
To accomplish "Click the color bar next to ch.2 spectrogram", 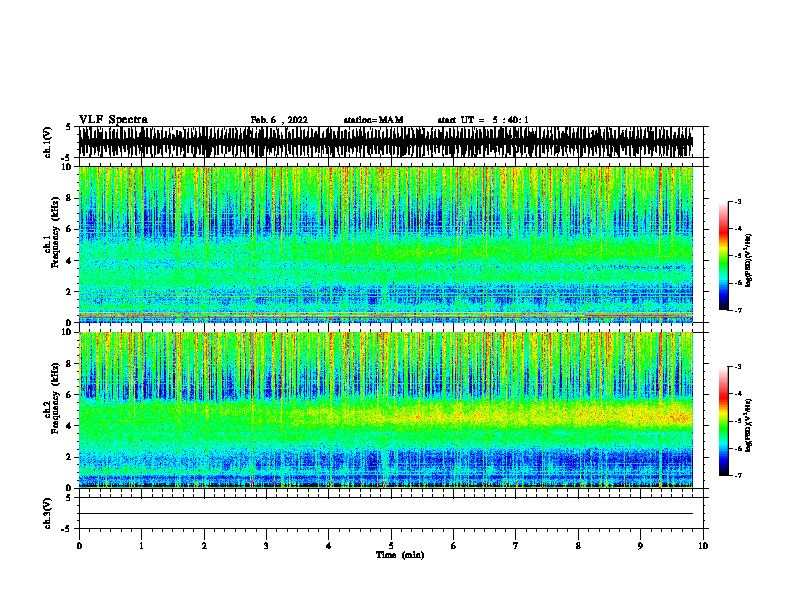I will (724, 421).
